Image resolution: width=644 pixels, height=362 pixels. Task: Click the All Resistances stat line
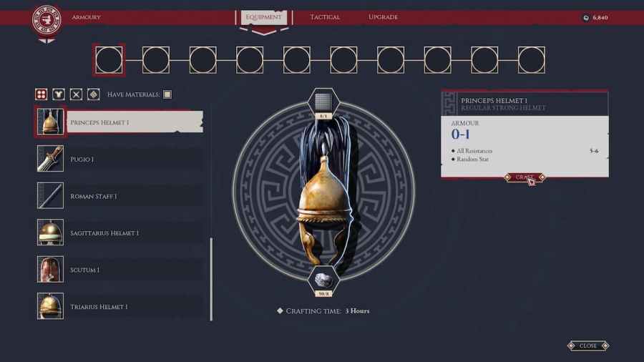[525, 151]
